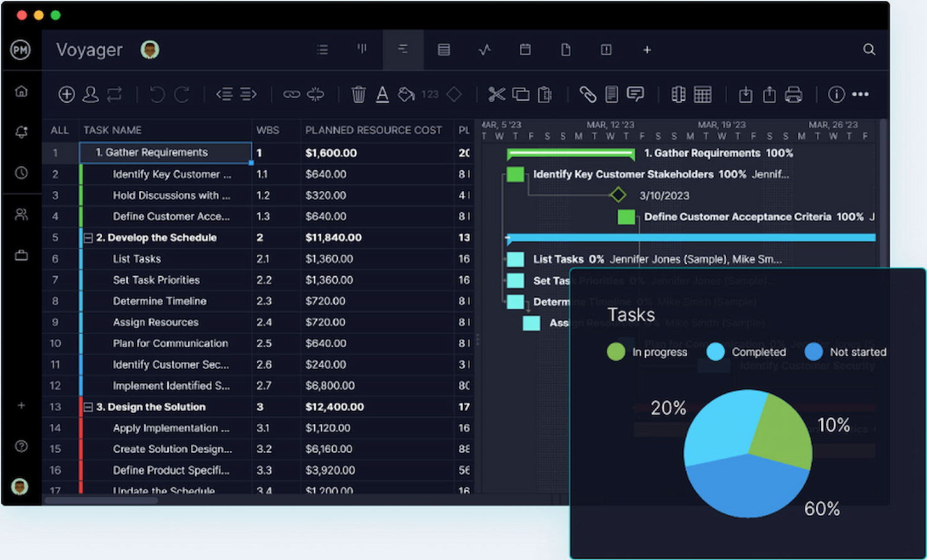Open the comments speech bubble icon
This screenshot has height=560, width=927.
tap(636, 95)
